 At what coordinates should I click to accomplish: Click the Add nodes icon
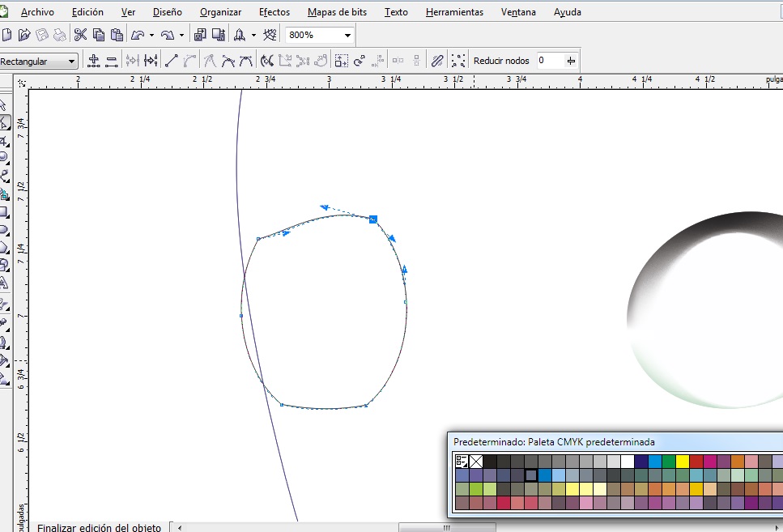[94, 61]
